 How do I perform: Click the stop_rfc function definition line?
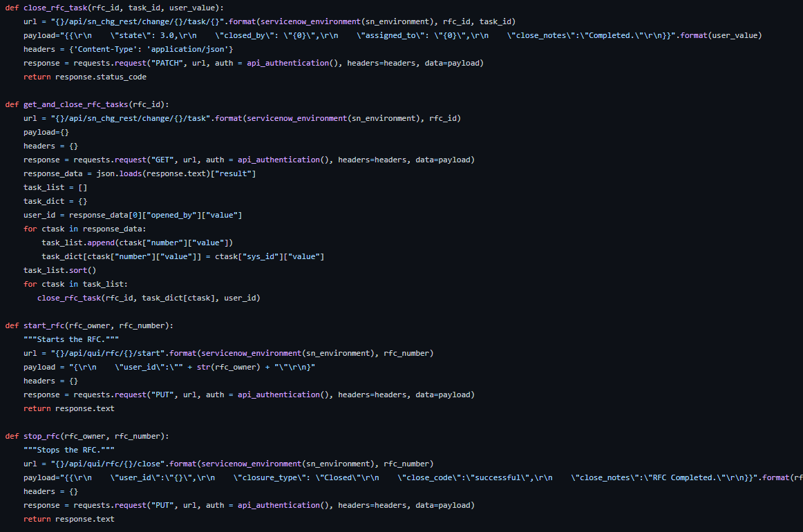(87, 436)
